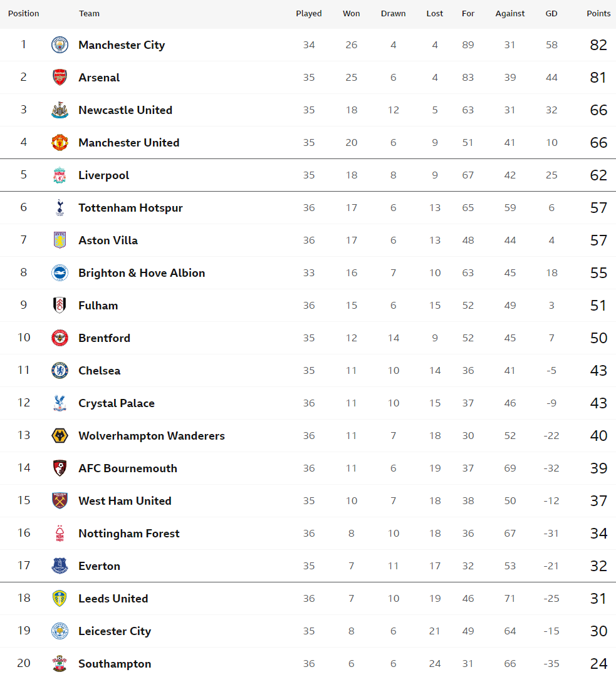Click the Arsenal club crest

point(60,77)
